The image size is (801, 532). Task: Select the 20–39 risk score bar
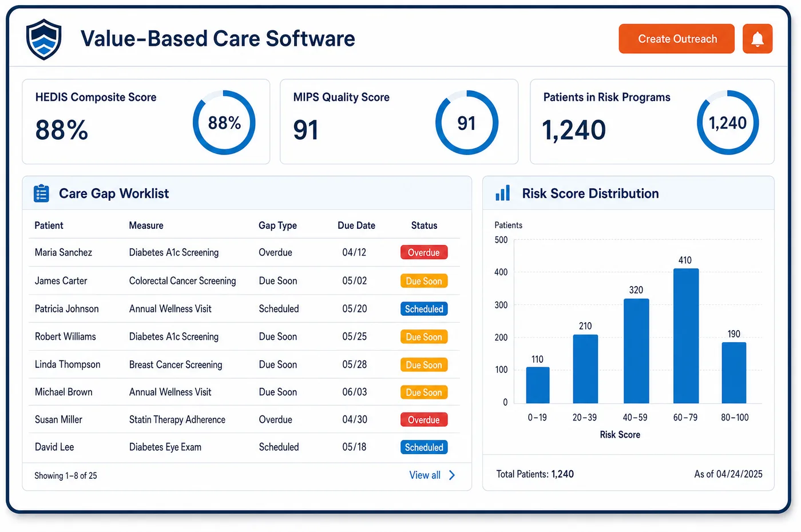585,369
